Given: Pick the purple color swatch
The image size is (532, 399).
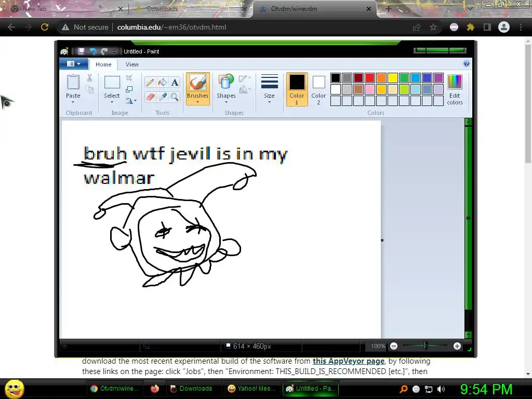Looking at the screenshot, I should coord(438,78).
